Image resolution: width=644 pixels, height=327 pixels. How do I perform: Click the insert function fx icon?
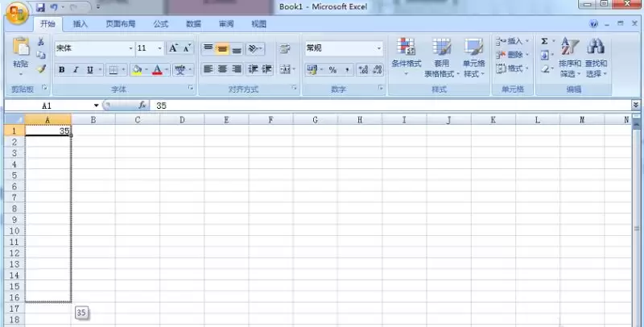click(x=142, y=106)
